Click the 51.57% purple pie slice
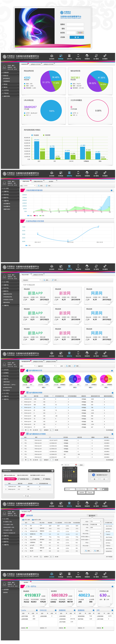 [46, 82]
